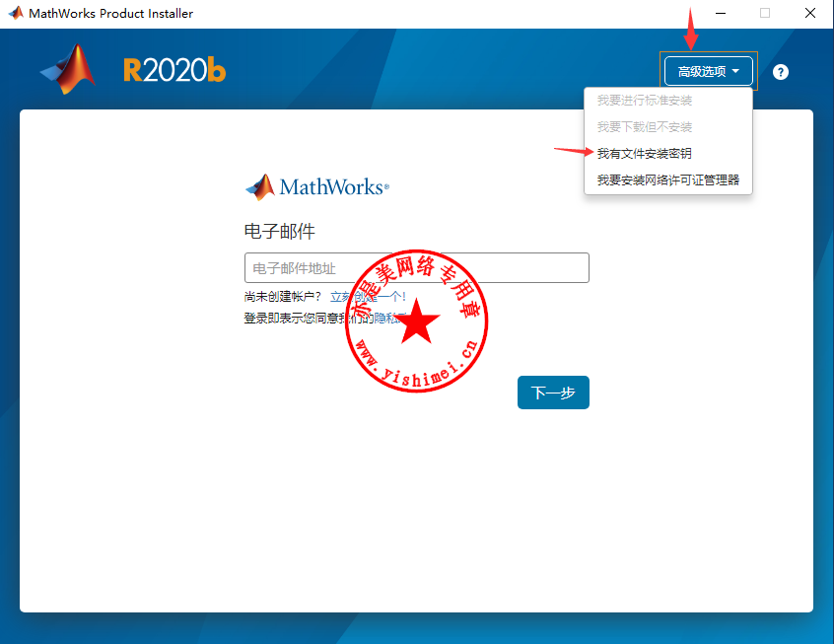The width and height of the screenshot is (834, 644).
Task: Click the R2020b release label
Action: (x=174, y=70)
